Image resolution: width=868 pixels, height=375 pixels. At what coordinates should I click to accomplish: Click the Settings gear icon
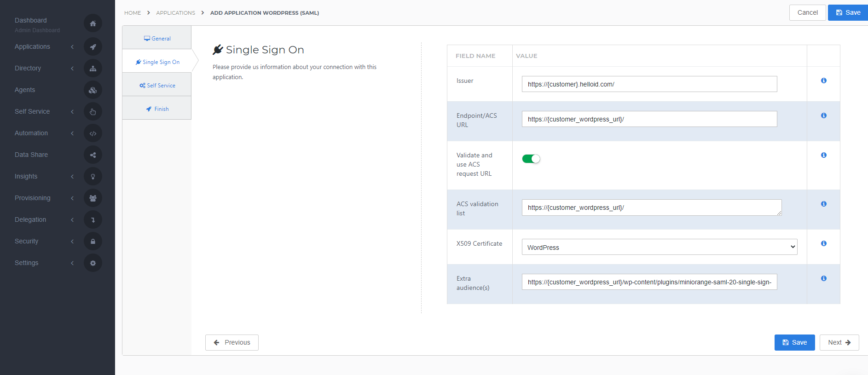93,263
